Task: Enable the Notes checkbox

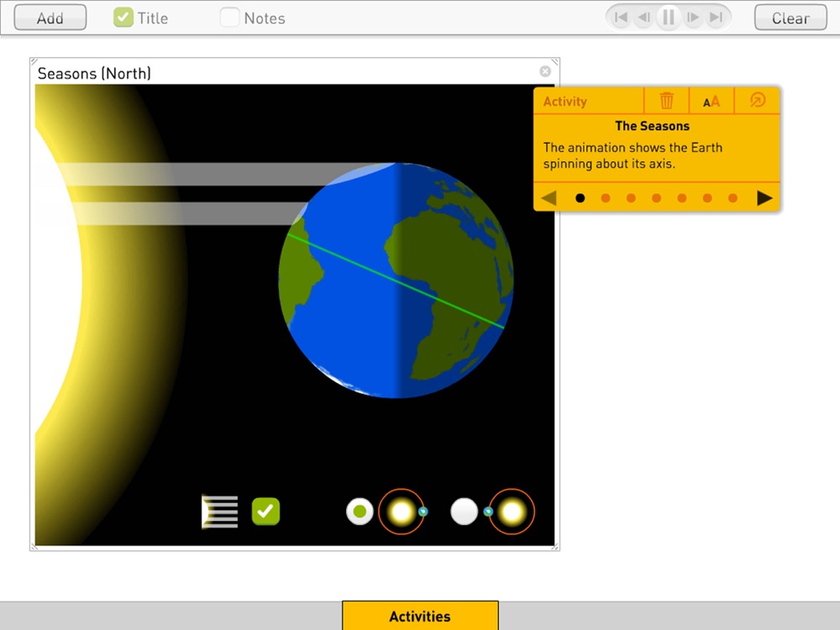Action: [x=230, y=17]
